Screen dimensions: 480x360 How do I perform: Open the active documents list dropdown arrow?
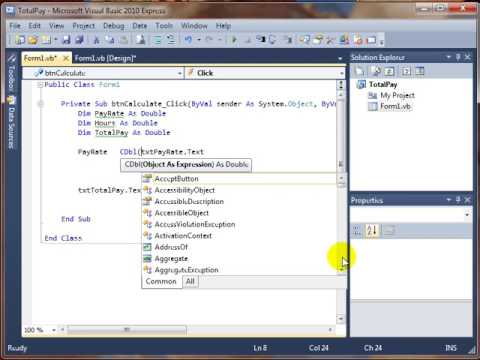(x=340, y=59)
